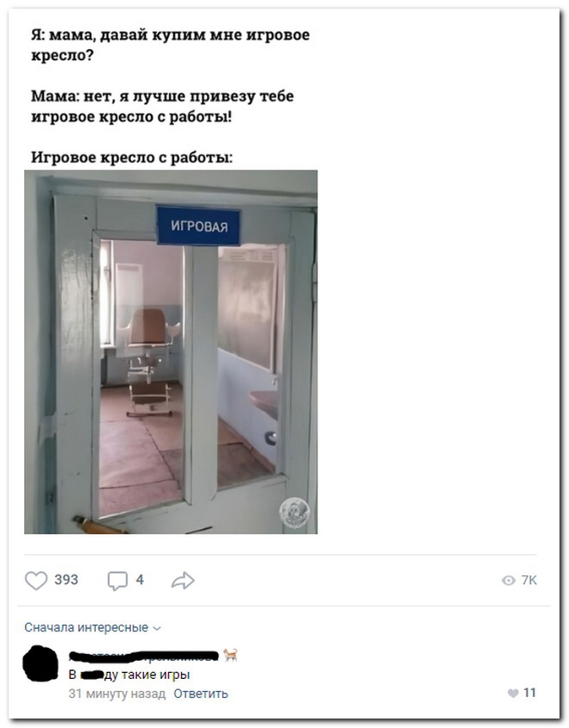The width and height of the screenshot is (569, 728).
Task: Click the post text 'Игровое кресло с работы:'
Action: click(x=132, y=158)
